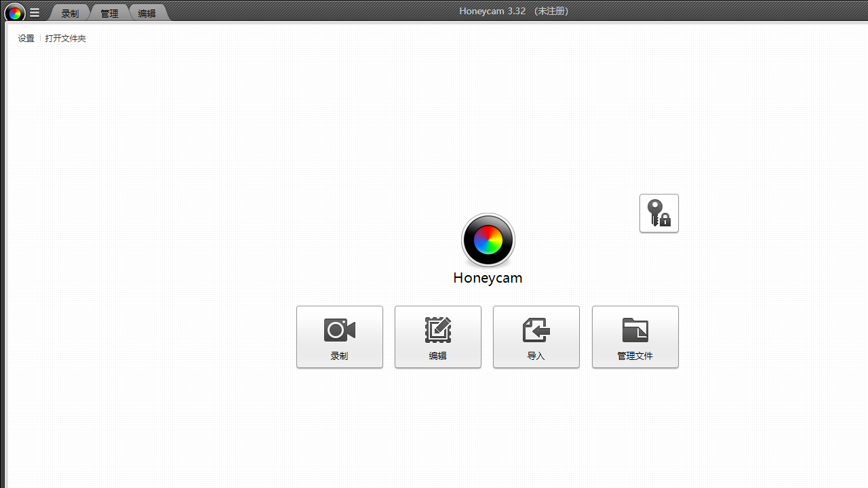Switch to the 编辑 tab at top
This screenshot has height=488, width=868.
click(147, 14)
